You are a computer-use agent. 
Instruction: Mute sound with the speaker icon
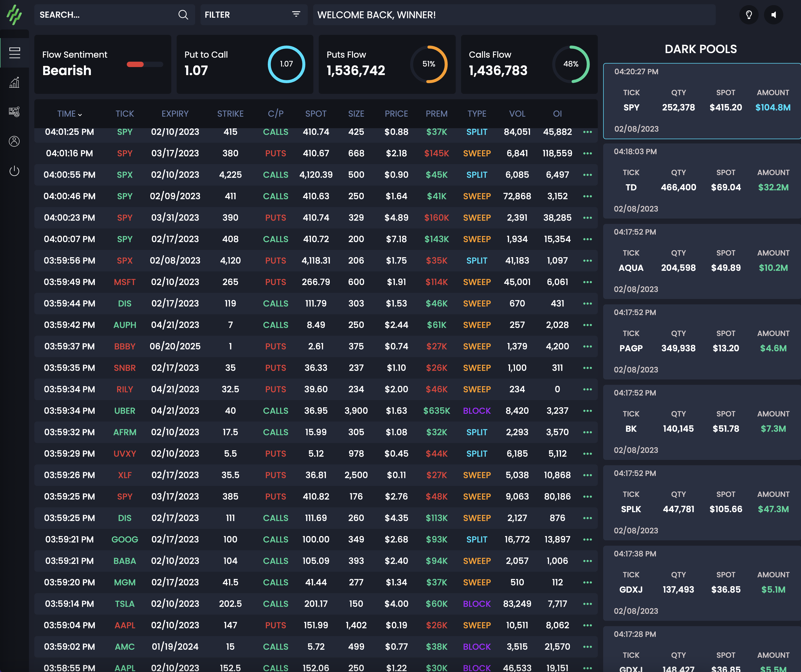(x=774, y=15)
